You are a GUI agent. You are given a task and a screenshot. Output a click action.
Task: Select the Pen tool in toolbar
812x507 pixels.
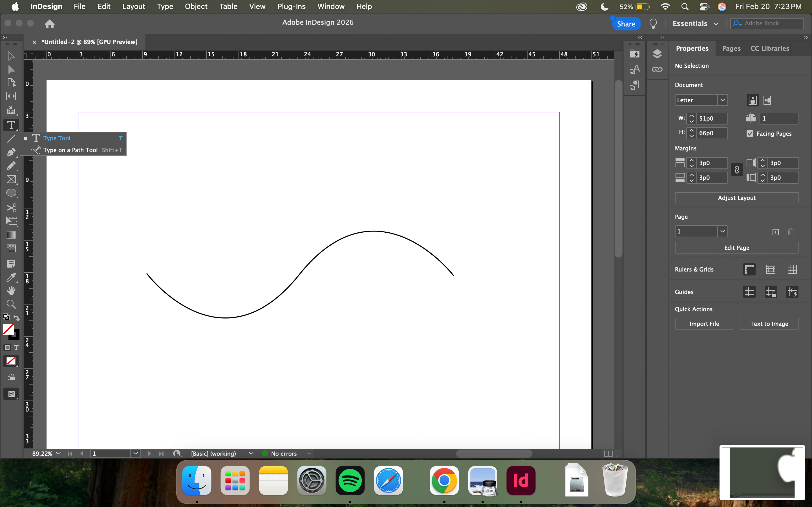pyautogui.click(x=11, y=152)
